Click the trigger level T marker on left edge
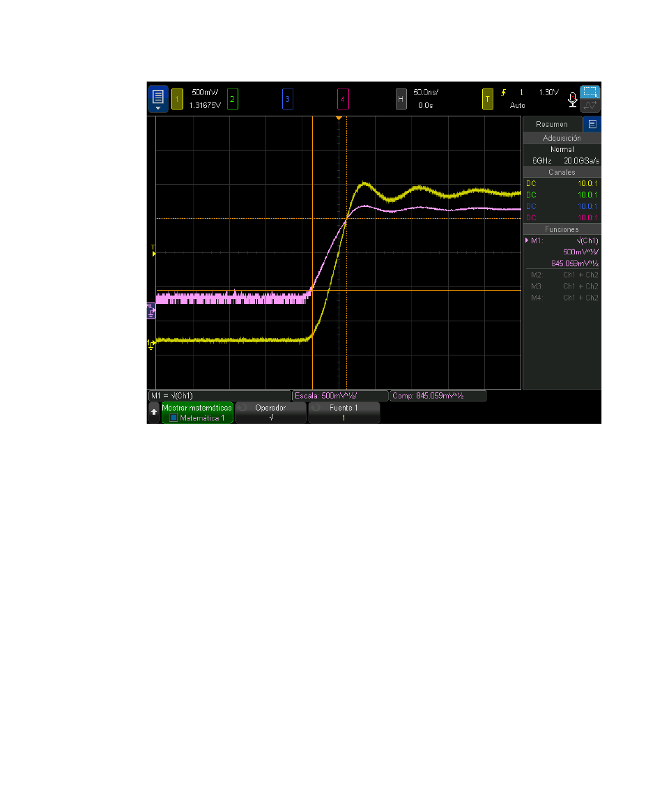This screenshot has height=812, width=662. click(153, 251)
